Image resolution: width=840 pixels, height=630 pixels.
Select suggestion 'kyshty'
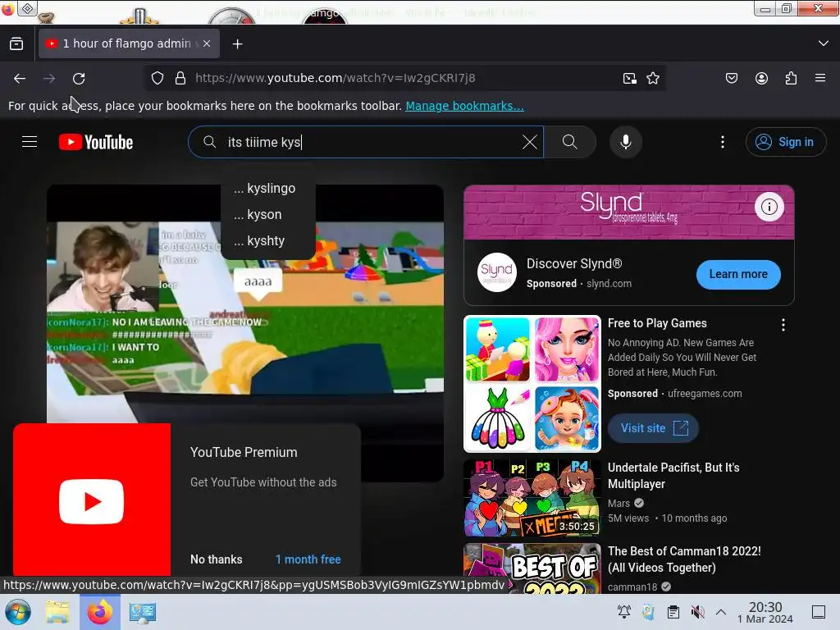pyautogui.click(x=268, y=241)
